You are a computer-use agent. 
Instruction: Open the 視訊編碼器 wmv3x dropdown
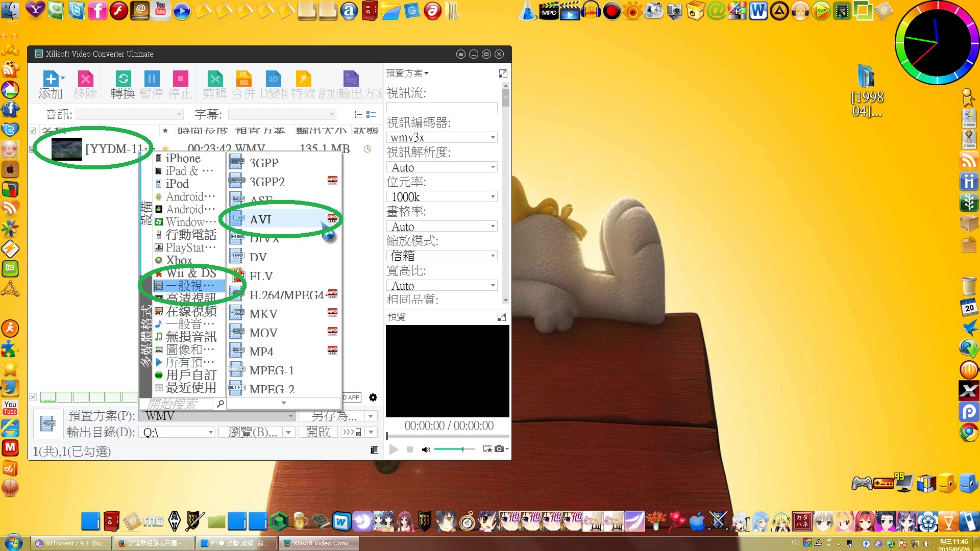pos(493,138)
